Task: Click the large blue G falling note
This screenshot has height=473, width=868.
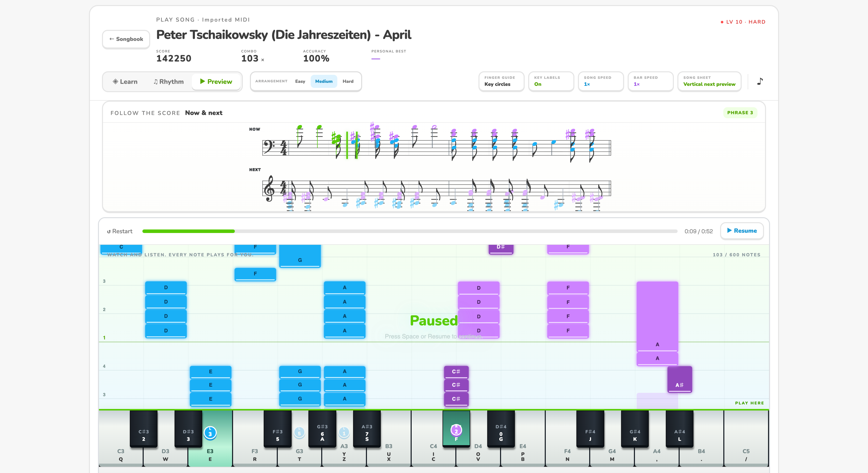Action: pyautogui.click(x=300, y=256)
